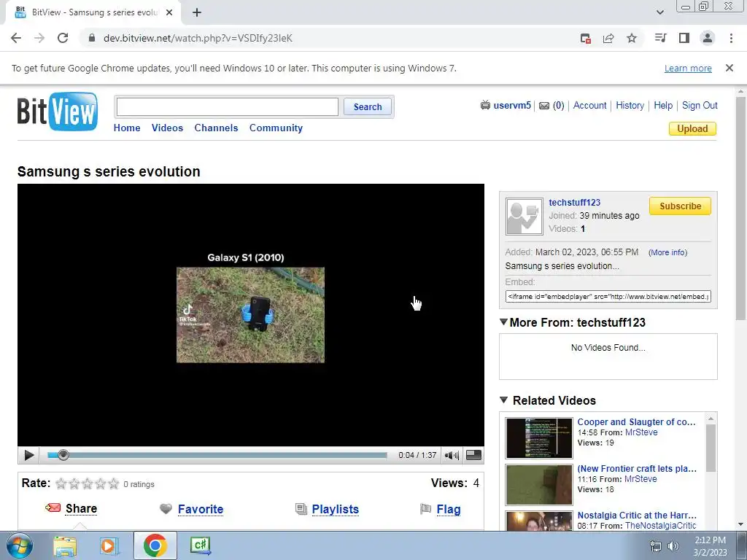Image resolution: width=747 pixels, height=560 pixels.
Task: Click the video progress slider handle
Action: tap(63, 455)
